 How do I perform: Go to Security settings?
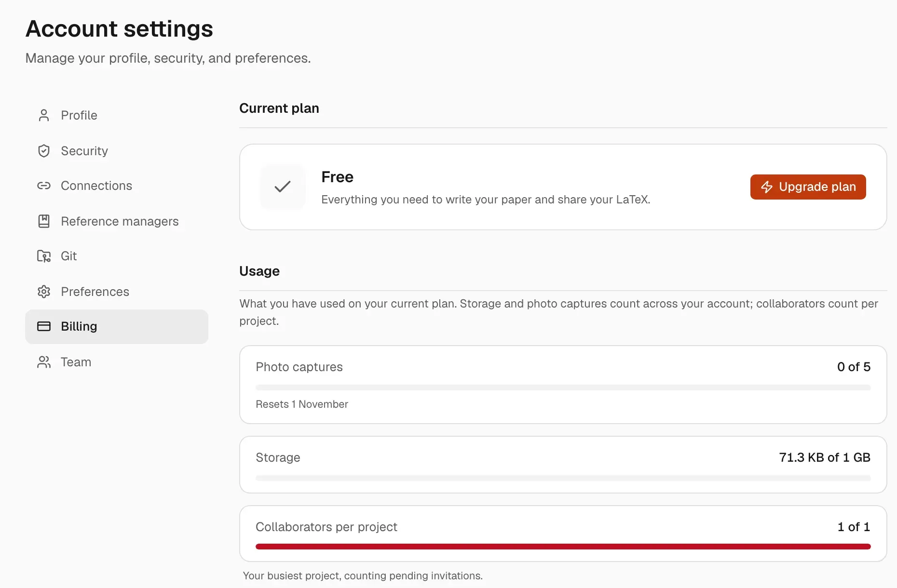pos(117,151)
